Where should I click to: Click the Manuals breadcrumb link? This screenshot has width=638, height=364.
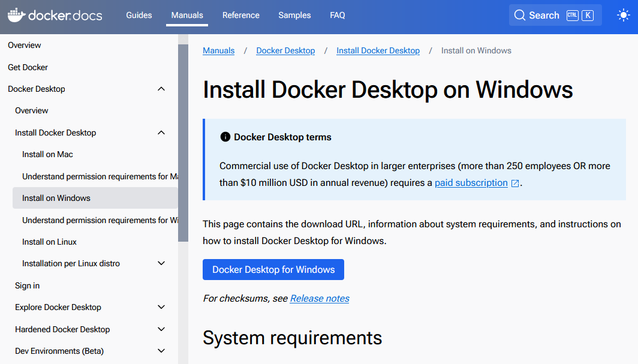(218, 51)
